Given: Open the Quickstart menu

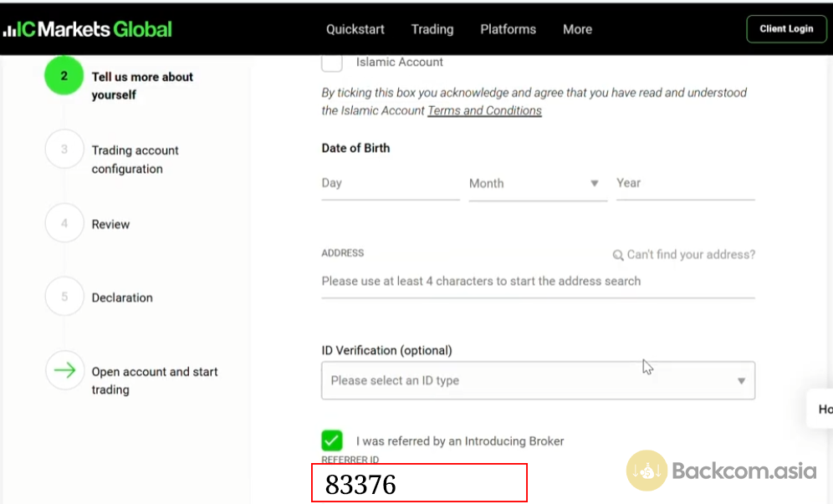Looking at the screenshot, I should [355, 29].
